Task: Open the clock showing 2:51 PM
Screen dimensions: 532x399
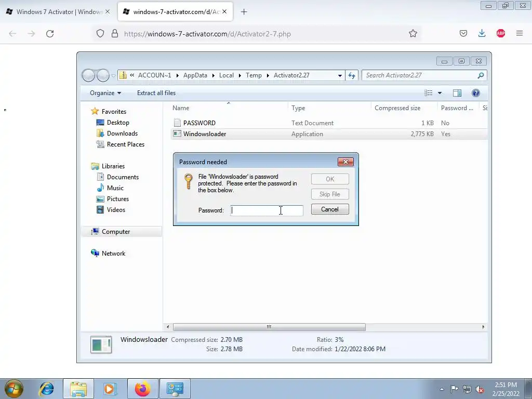Action: pyautogui.click(x=506, y=389)
